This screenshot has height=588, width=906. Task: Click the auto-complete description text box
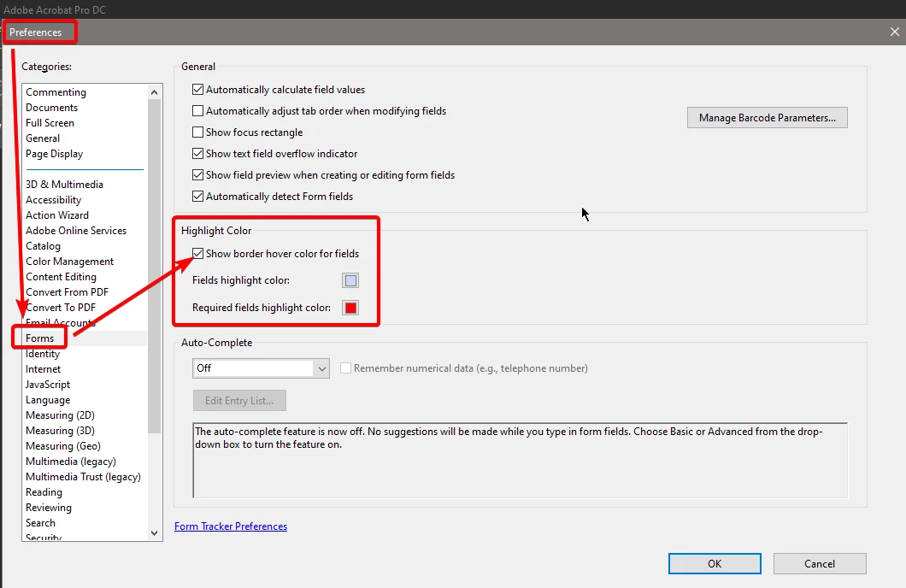[x=520, y=461]
